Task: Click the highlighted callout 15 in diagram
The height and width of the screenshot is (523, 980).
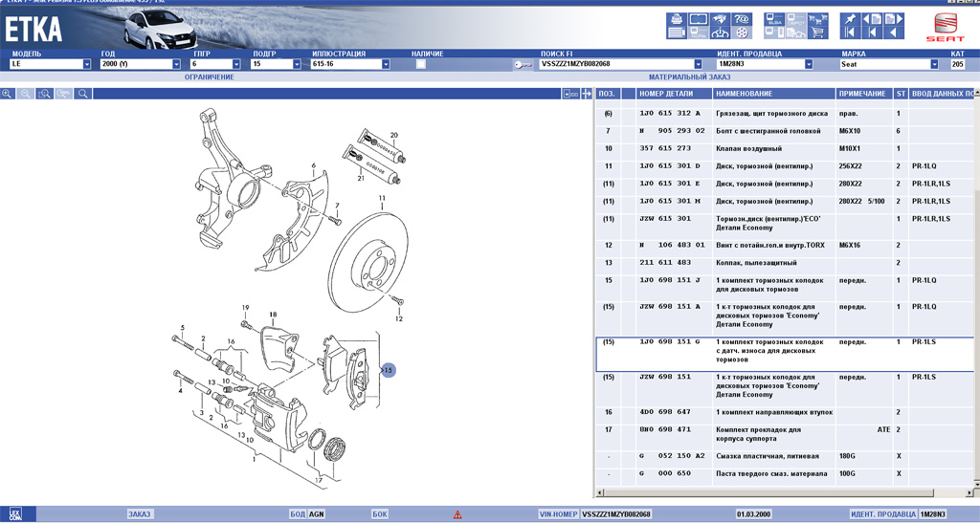Action: pos(389,370)
